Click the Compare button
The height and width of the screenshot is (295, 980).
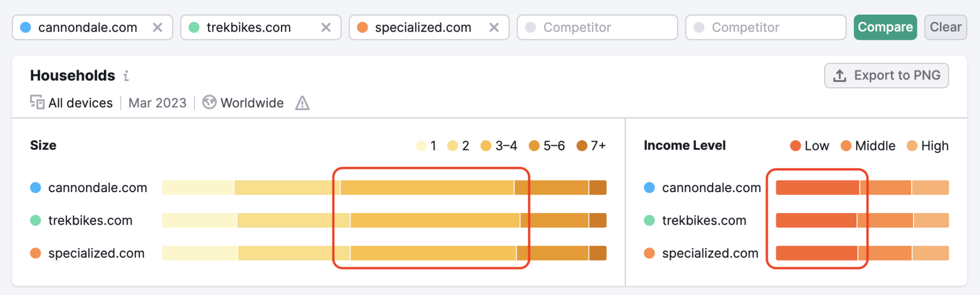885,27
